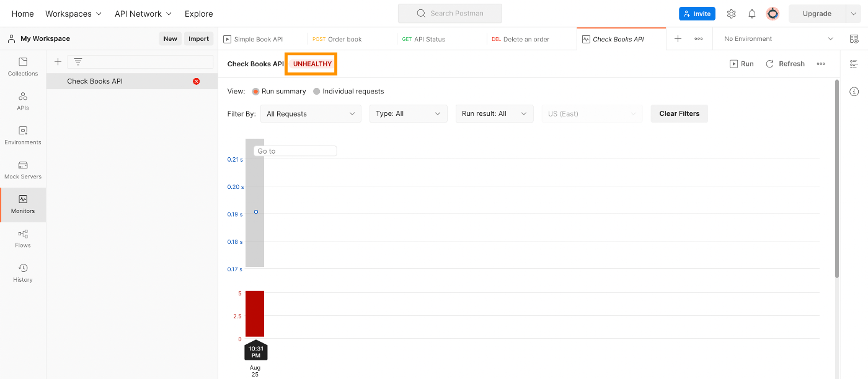This screenshot has width=868, height=379.
Task: Click the Go to input field
Action: pos(295,151)
